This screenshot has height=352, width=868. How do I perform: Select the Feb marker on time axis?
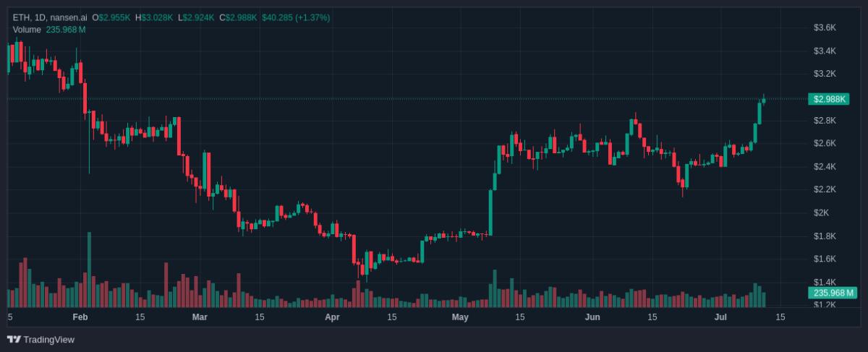click(x=80, y=317)
